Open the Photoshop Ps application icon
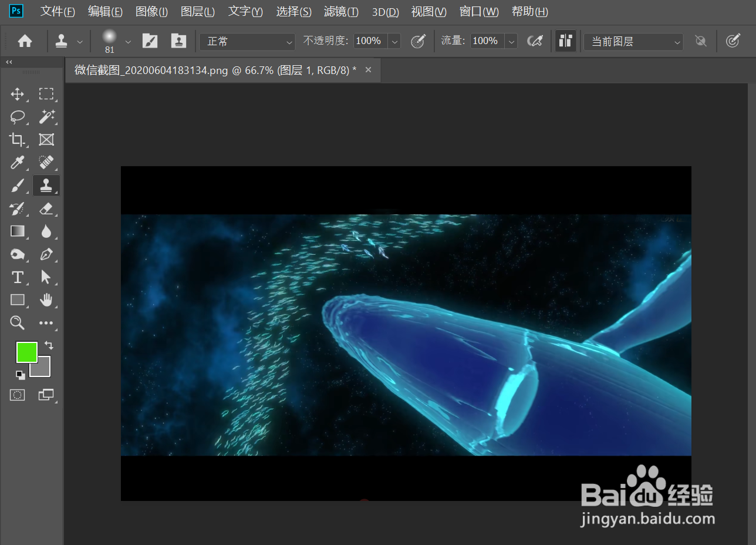Screen dimensions: 756x545 (x=16, y=11)
